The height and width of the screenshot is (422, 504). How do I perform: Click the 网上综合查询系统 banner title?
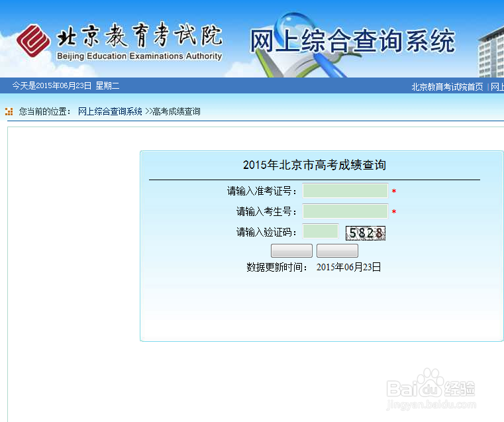click(352, 41)
